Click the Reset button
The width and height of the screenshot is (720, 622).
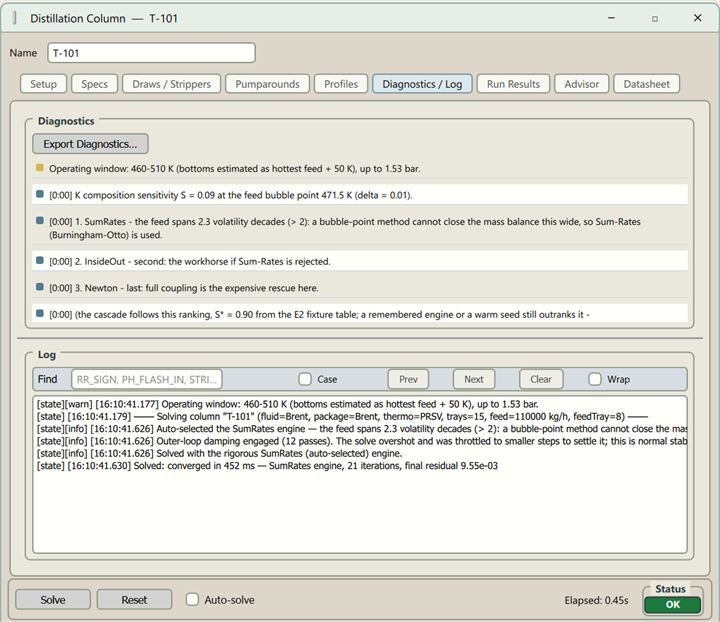coord(135,600)
